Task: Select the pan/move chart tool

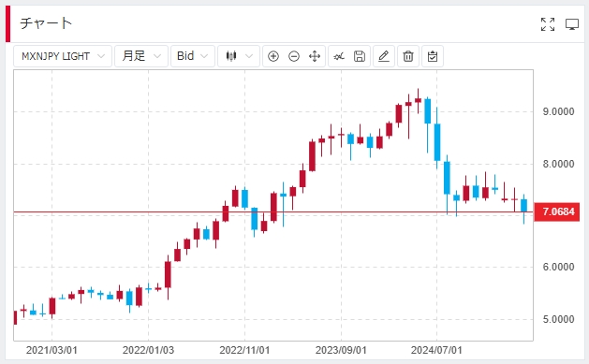Action: (x=315, y=56)
